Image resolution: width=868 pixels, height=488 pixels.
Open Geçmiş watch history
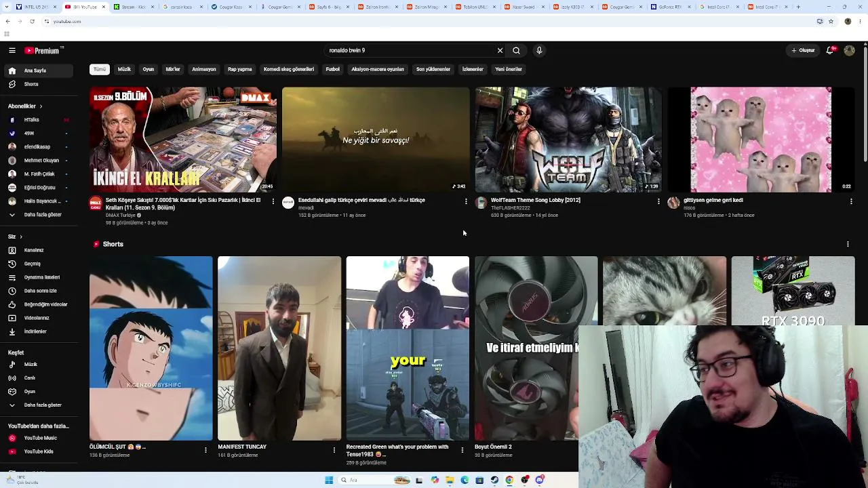[x=39, y=264]
